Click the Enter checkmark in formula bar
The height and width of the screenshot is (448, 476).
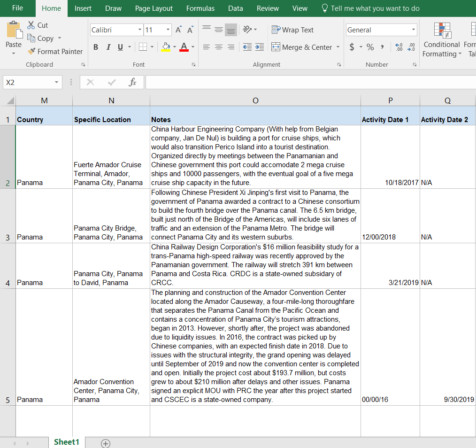(x=112, y=82)
